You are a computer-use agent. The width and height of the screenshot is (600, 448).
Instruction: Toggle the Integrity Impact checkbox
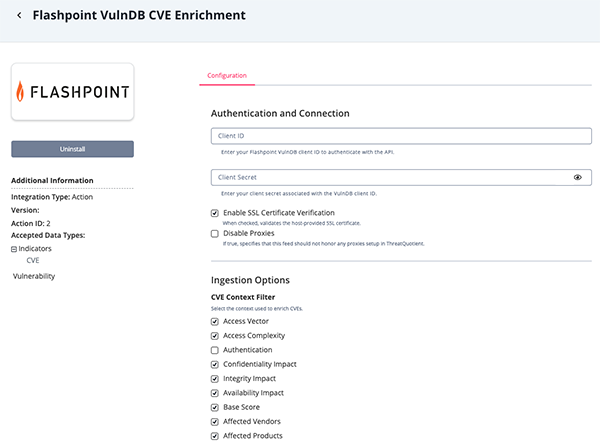pos(215,379)
